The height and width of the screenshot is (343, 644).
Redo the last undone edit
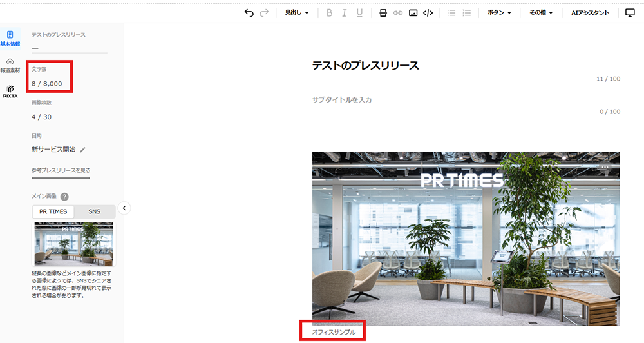coord(264,13)
